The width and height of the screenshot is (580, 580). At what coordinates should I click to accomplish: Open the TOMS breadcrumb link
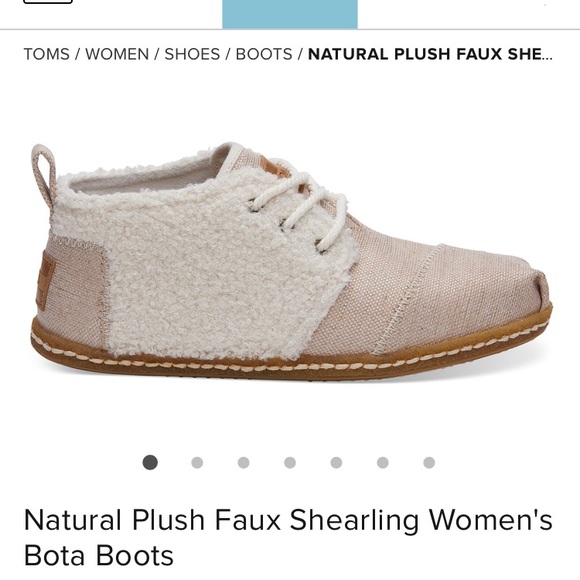pyautogui.click(x=47, y=54)
